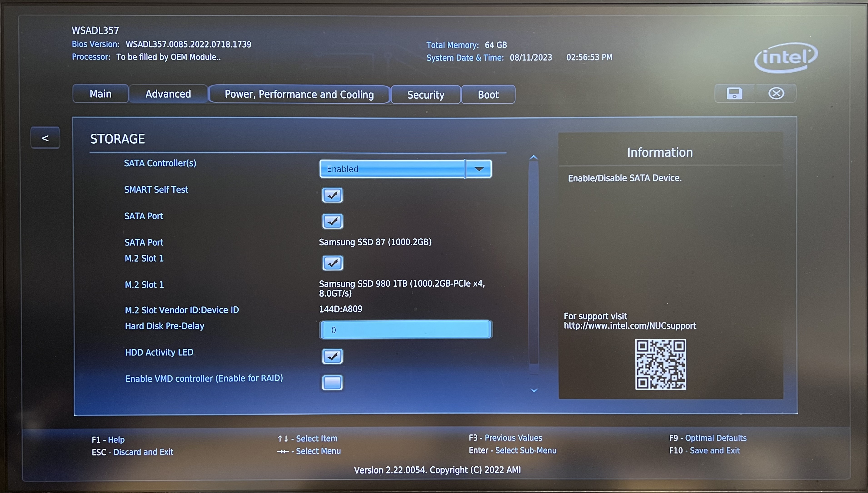Image resolution: width=868 pixels, height=493 pixels.
Task: Uncheck the SATA Port checkbox
Action: (332, 221)
